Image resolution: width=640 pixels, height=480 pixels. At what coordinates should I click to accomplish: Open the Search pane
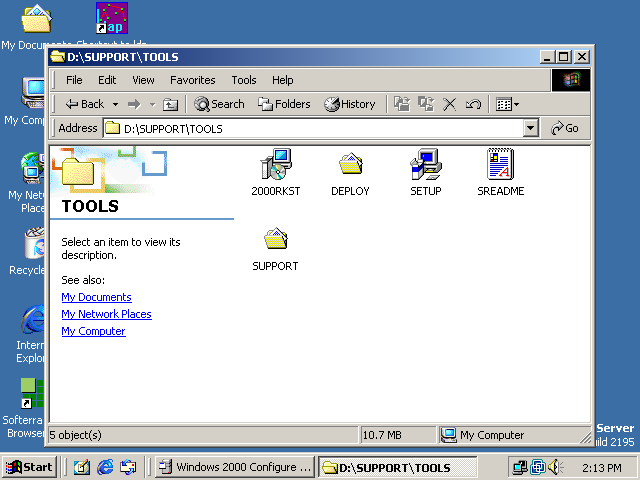219,104
